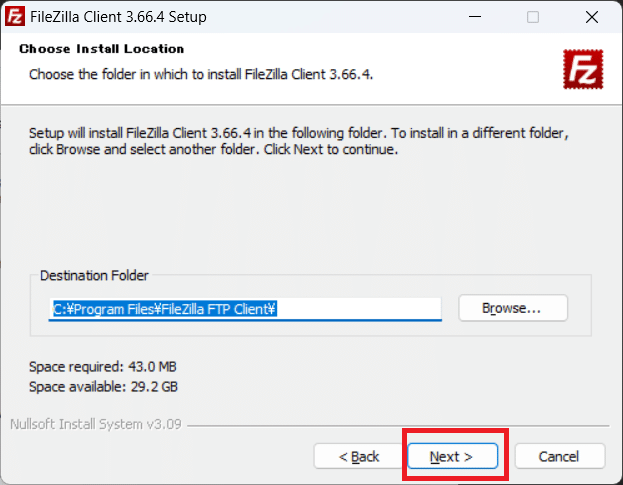The height and width of the screenshot is (485, 623).
Task: Go to the previous step with Back
Action: click(358, 456)
